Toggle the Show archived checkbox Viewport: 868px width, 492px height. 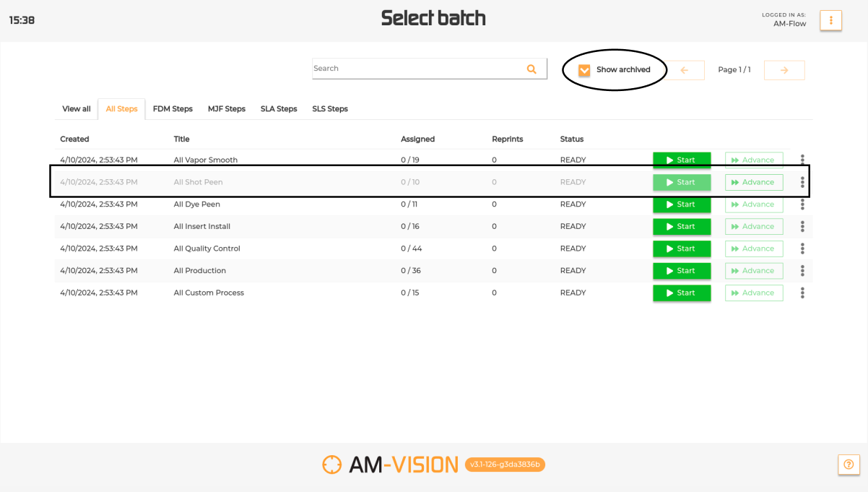point(584,70)
